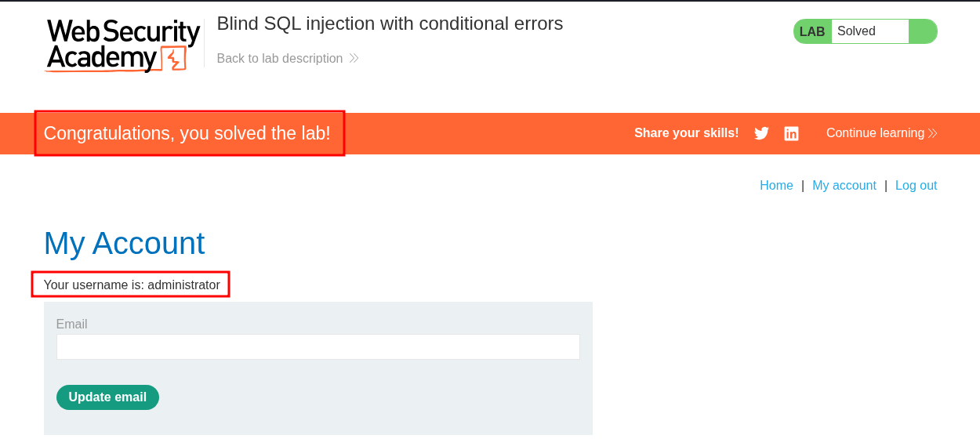Screen dimensions: 980x446
Task: Go to the Home page
Action: (x=776, y=186)
